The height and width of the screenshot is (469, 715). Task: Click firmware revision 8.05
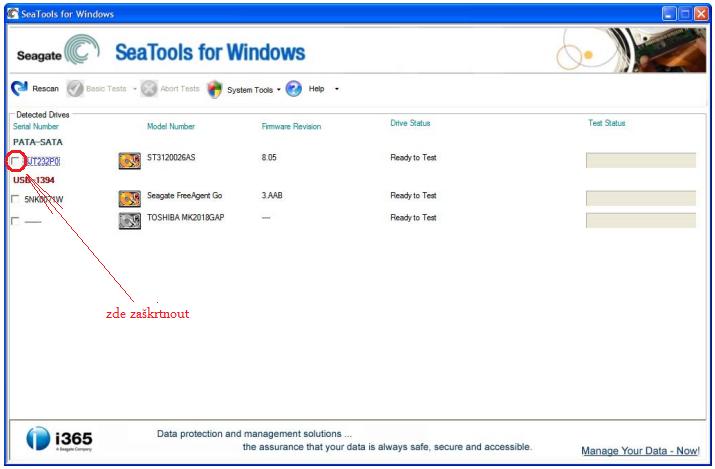tap(269, 157)
